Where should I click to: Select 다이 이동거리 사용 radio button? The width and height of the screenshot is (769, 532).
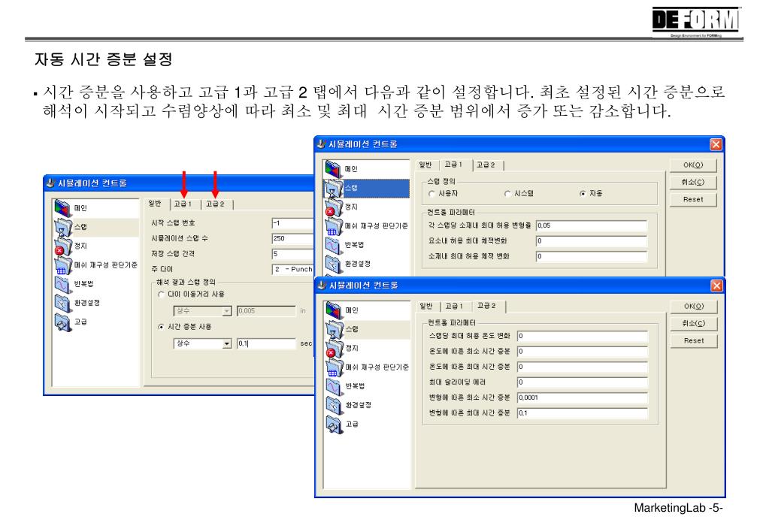tap(161, 295)
